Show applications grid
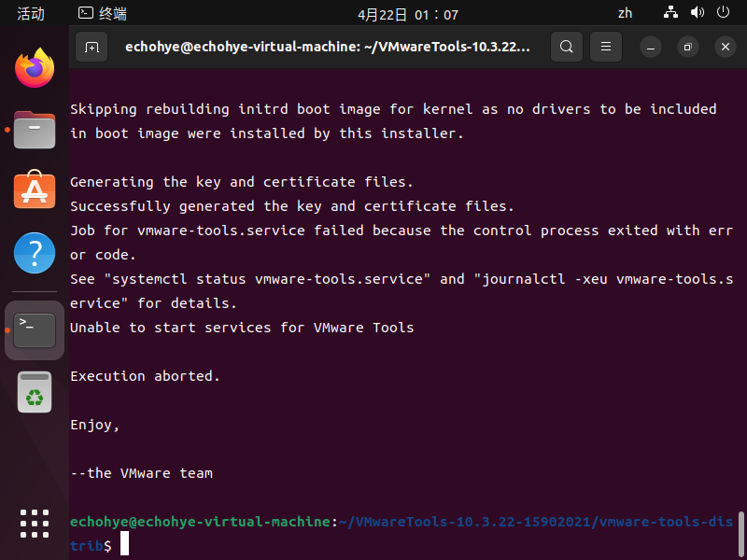The width and height of the screenshot is (747, 560). 35,524
